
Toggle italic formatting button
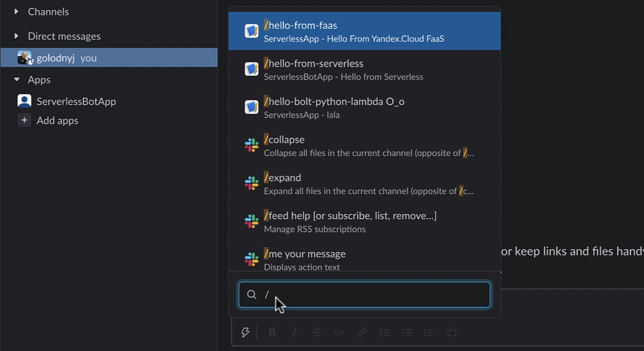click(x=294, y=333)
